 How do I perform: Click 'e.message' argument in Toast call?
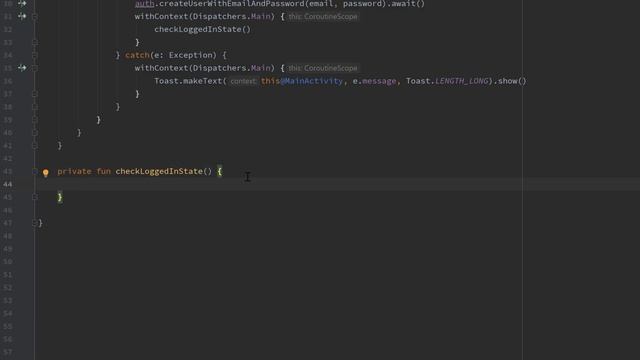[374, 81]
